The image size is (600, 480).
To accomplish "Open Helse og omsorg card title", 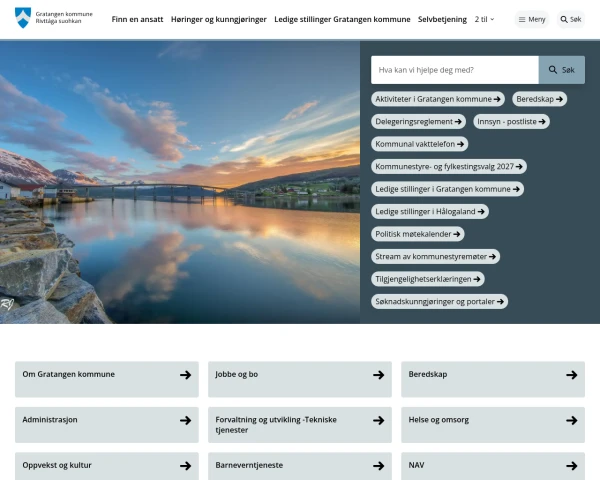I will 439,420.
